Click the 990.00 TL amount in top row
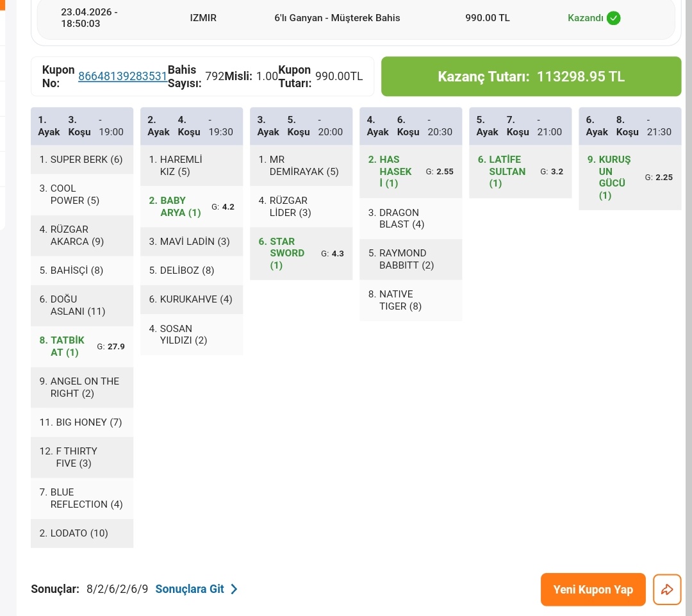692x616 pixels. 487,18
